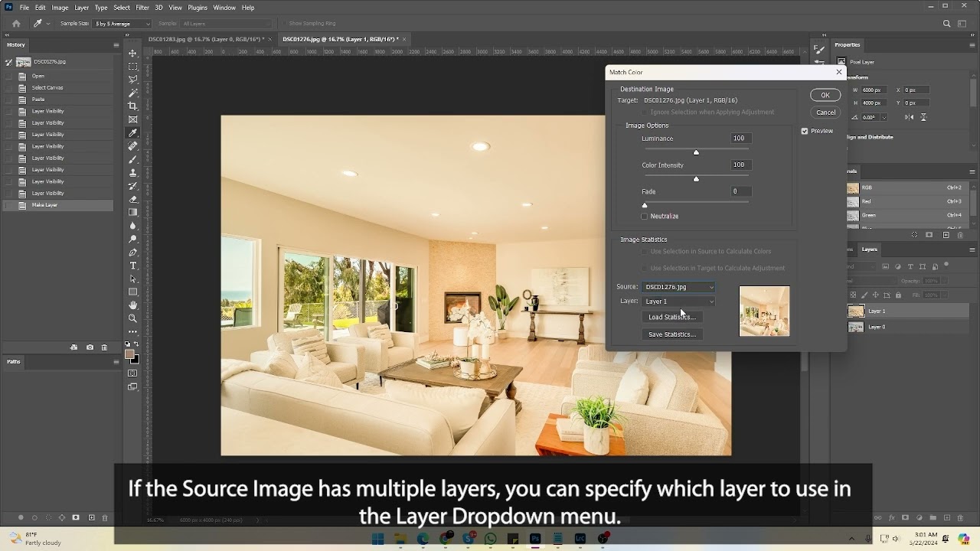Click the Save Statistics button
The width and height of the screenshot is (980, 551).
[x=671, y=334]
